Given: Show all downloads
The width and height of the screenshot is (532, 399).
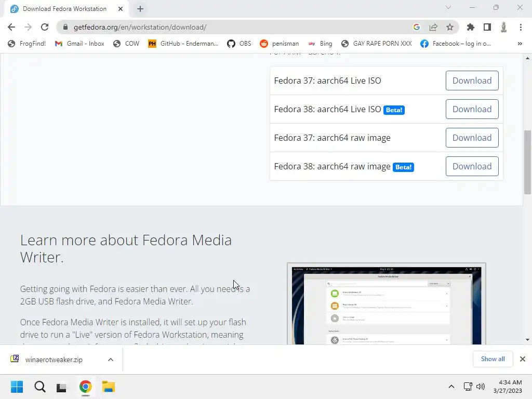Looking at the screenshot, I should tap(493, 358).
